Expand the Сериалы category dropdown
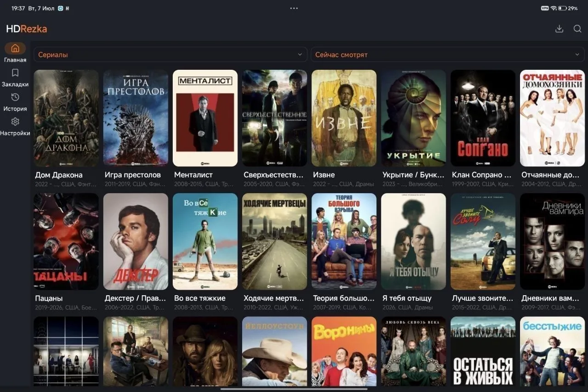This screenshot has width=588, height=392. (x=170, y=55)
